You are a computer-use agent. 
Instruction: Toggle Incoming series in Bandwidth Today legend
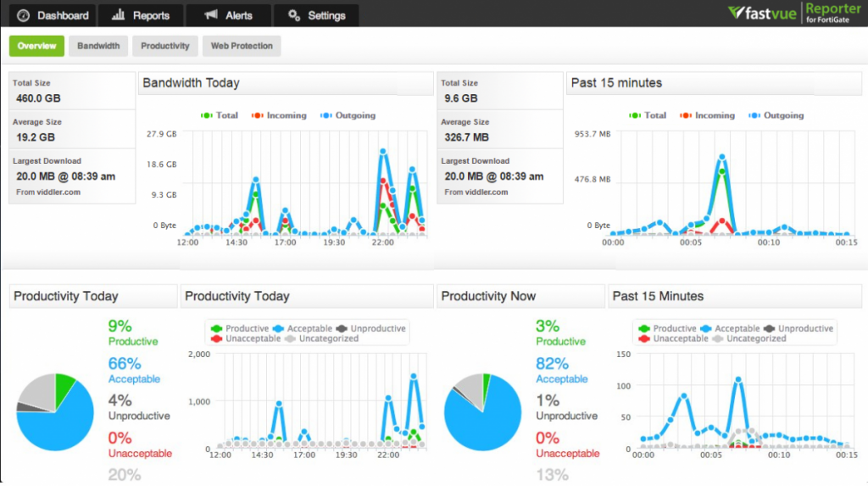coord(279,115)
